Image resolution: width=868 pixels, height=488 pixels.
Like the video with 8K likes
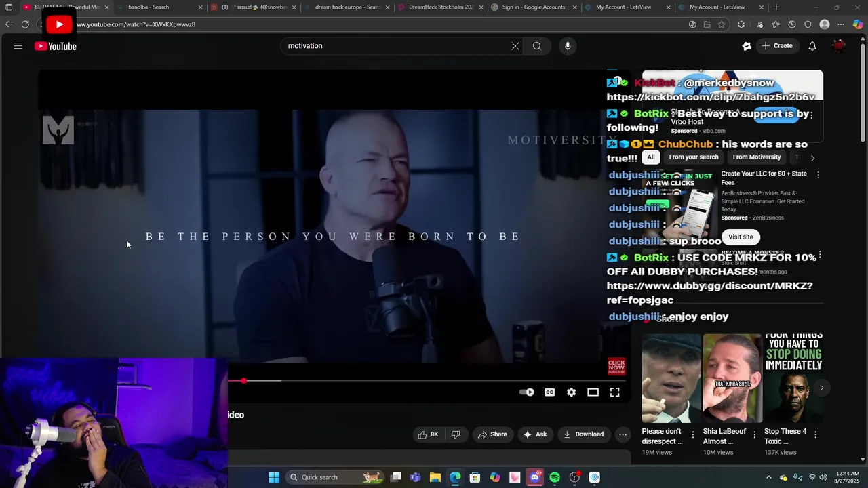click(x=428, y=434)
